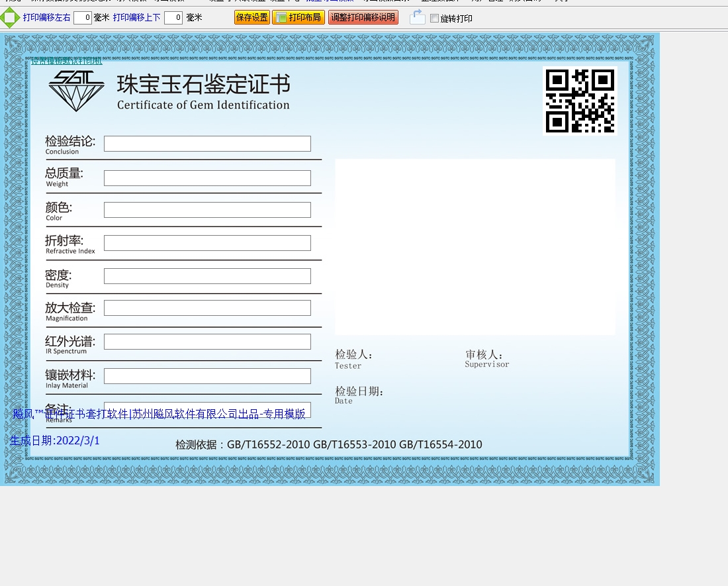
Task: Click the 密度 Density input box
Action: (207, 276)
